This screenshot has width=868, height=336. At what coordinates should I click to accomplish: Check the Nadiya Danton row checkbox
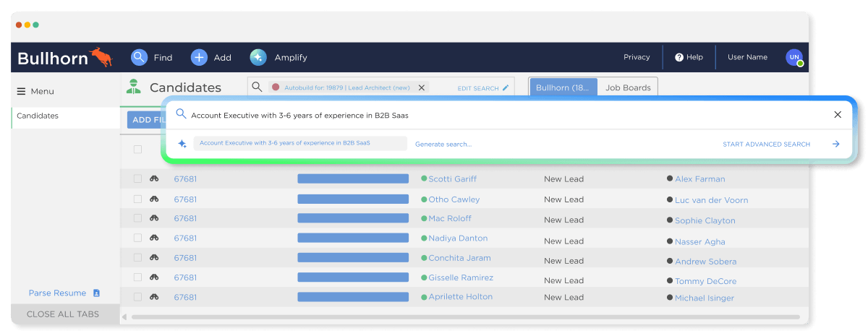coord(137,238)
